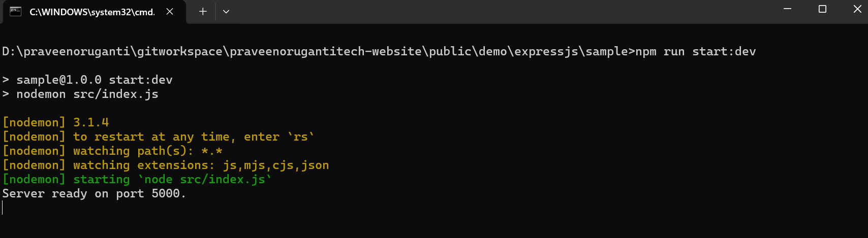This screenshot has width=868, height=238.
Task: Click the green 'starting node src/index.js' line
Action: [137, 180]
